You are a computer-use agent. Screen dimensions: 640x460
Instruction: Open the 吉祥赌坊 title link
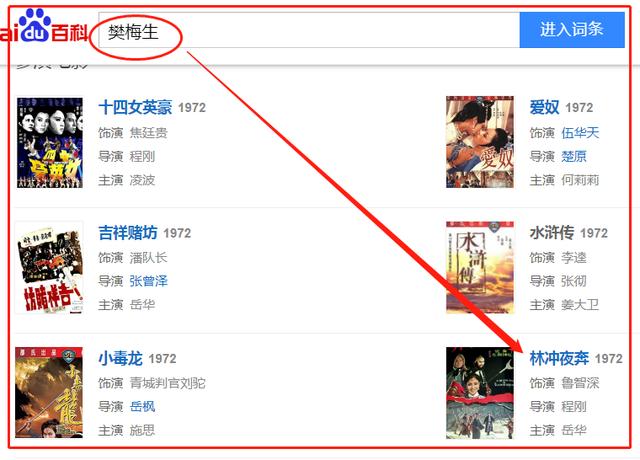click(x=128, y=233)
